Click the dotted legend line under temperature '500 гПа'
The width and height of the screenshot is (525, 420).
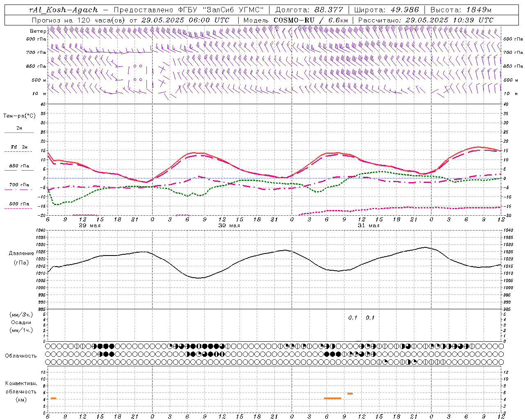[18, 208]
